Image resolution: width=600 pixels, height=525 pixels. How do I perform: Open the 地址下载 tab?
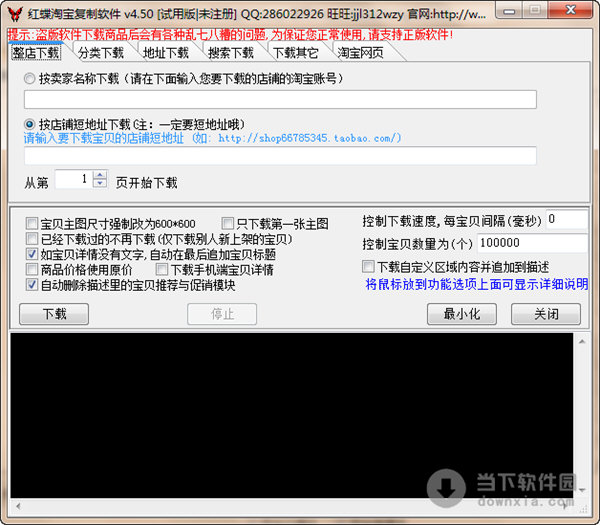(166, 52)
